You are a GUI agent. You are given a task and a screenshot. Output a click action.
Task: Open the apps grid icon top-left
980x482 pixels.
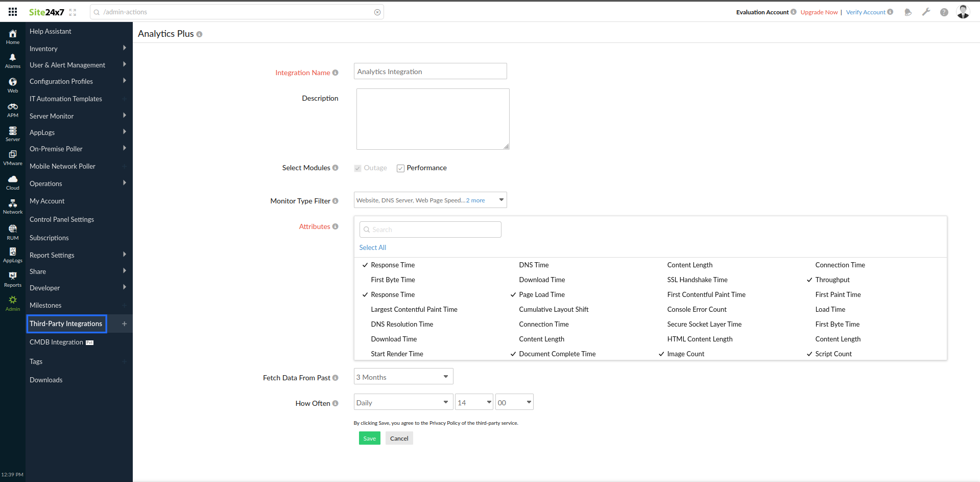[13, 11]
